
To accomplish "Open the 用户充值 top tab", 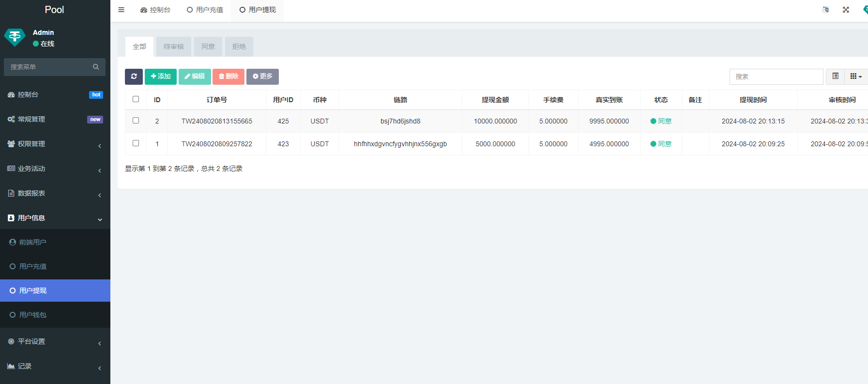I will click(x=205, y=10).
